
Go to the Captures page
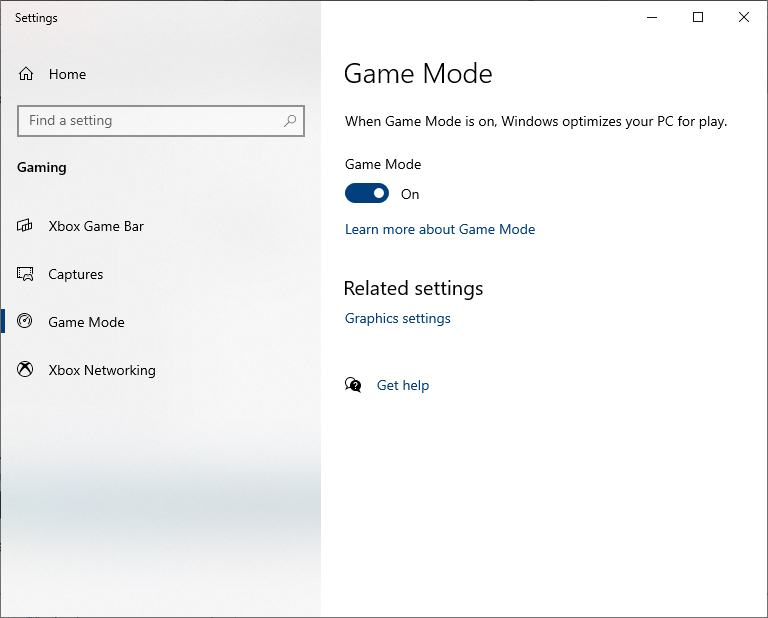pos(75,274)
